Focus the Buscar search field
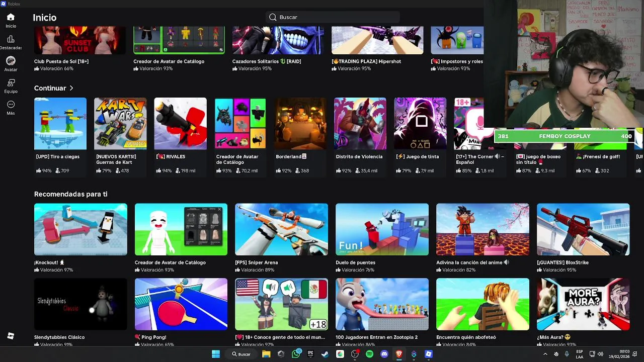The height and width of the screenshot is (362, 644). [333, 17]
